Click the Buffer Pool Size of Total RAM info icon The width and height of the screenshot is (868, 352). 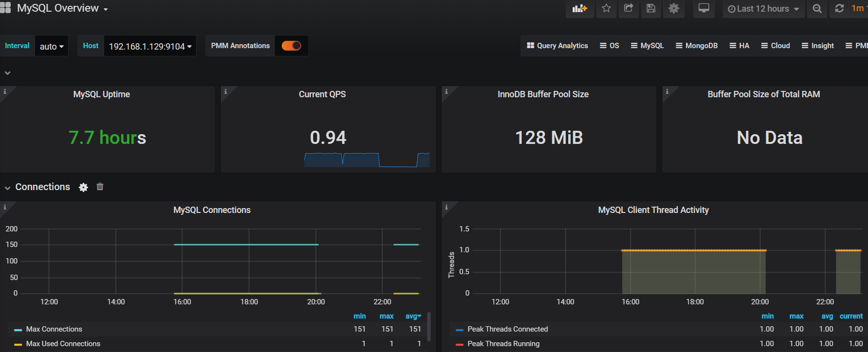pyautogui.click(x=667, y=91)
